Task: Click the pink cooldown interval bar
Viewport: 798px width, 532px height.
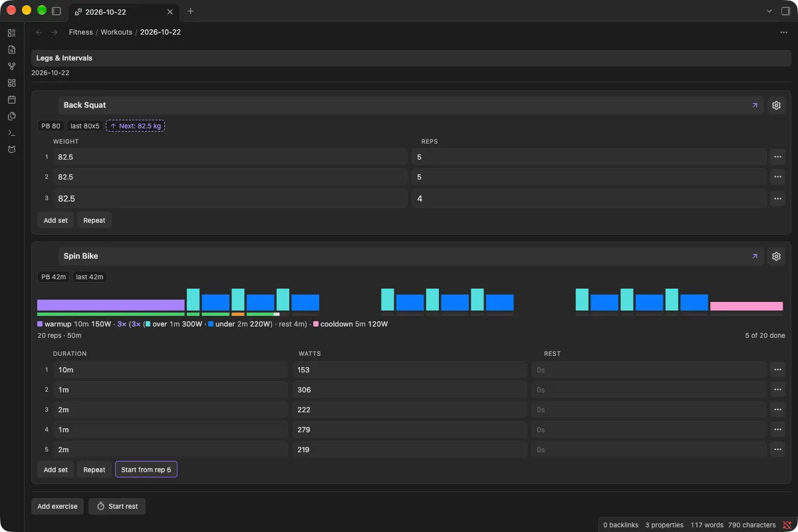Action: click(746, 306)
